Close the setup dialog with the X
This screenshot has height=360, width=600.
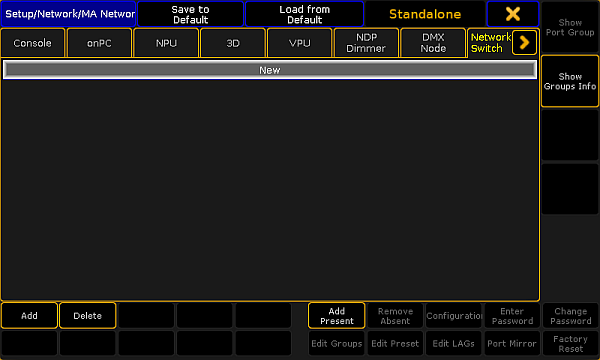(x=513, y=14)
